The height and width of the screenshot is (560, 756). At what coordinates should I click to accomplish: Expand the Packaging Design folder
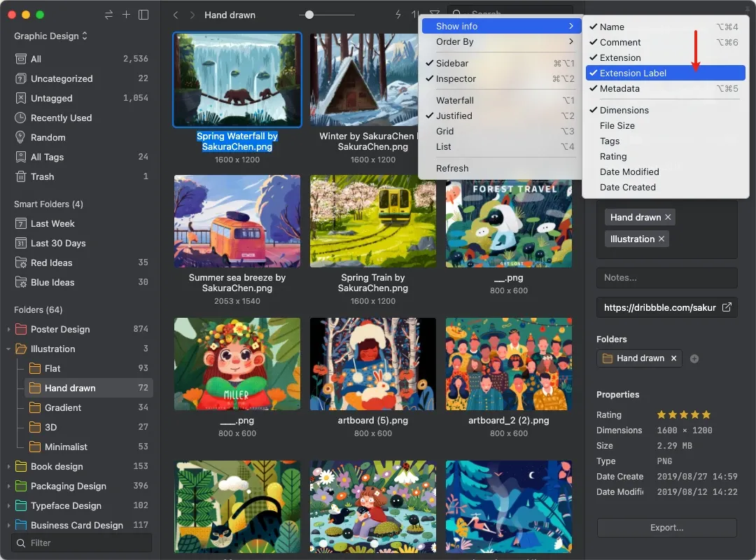(x=8, y=486)
